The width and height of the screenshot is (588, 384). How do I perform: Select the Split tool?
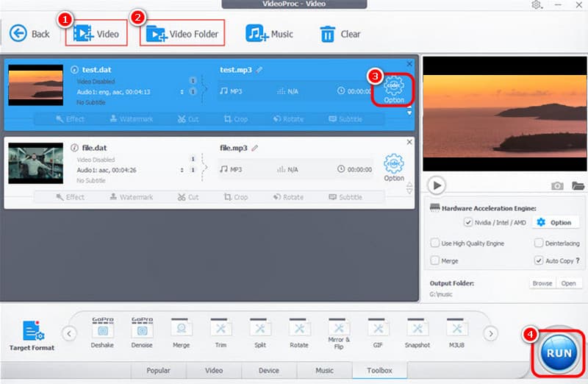coord(260,333)
